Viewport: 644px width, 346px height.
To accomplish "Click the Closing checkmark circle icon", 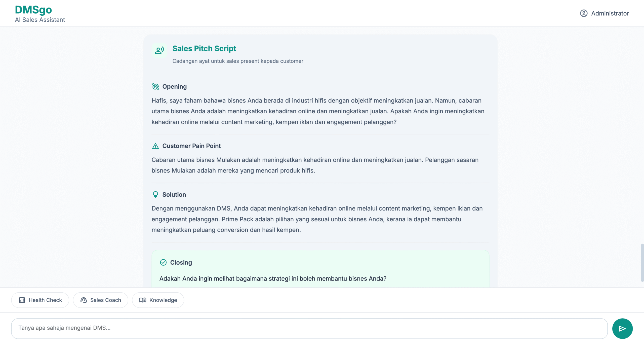I will tap(163, 262).
